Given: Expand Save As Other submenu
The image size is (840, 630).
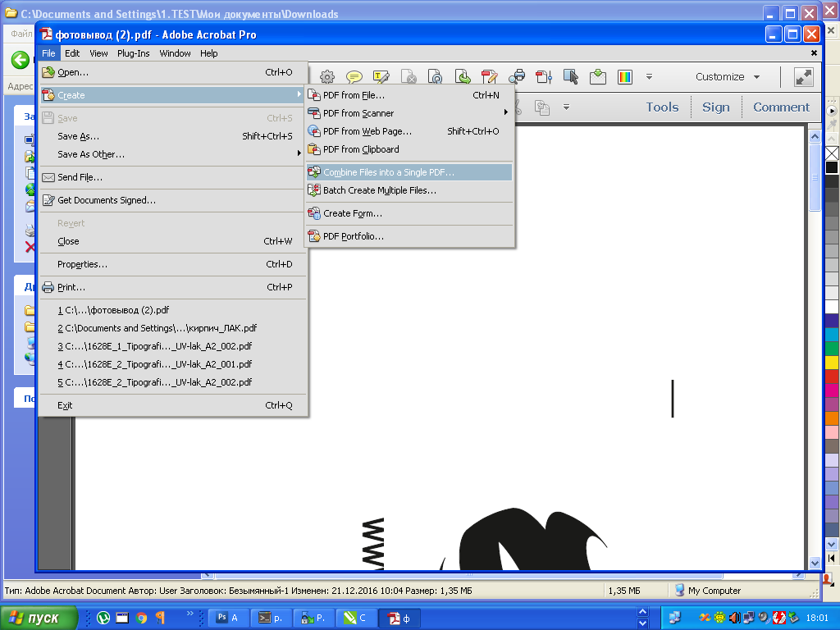Looking at the screenshot, I should click(x=171, y=154).
